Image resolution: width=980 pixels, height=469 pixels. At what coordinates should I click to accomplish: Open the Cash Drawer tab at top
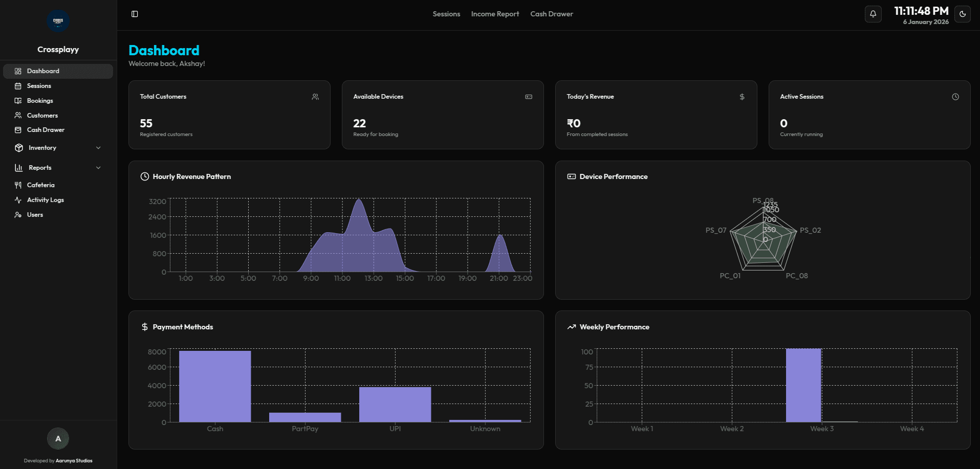pos(551,14)
